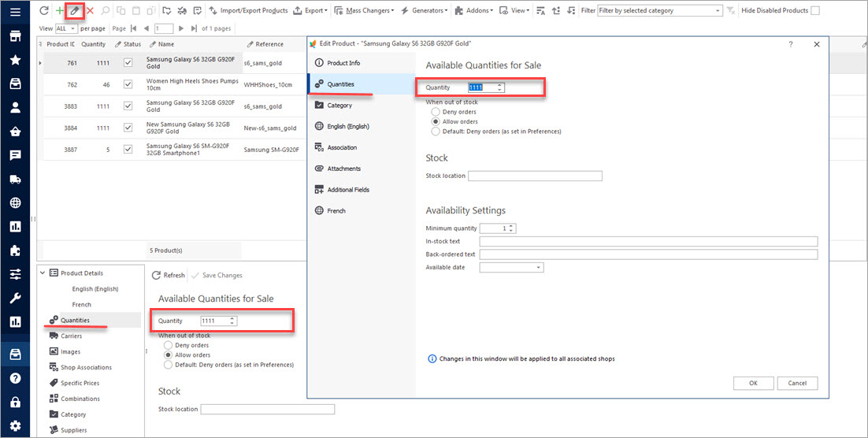Open the lock icon in sidebar
868x438 pixels.
[16, 402]
